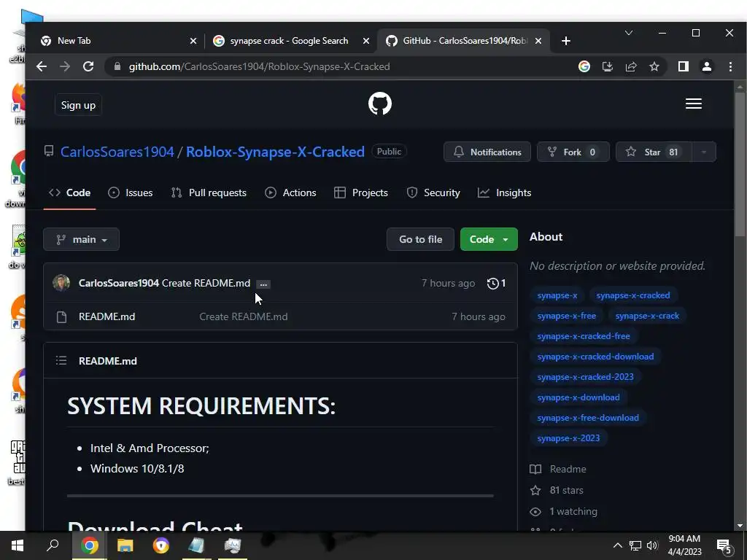Open README.md file link in file list
The height and width of the screenshot is (560, 747).
[107, 316]
